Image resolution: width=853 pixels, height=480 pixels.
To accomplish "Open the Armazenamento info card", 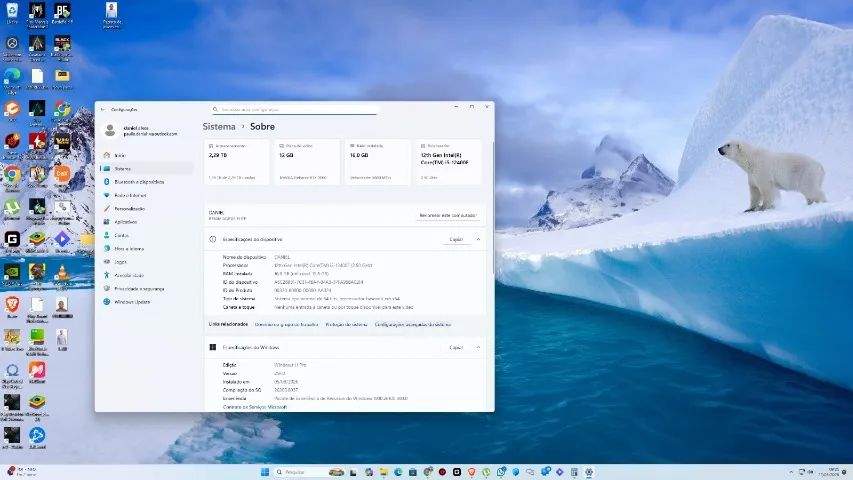I will pyautogui.click(x=236, y=162).
